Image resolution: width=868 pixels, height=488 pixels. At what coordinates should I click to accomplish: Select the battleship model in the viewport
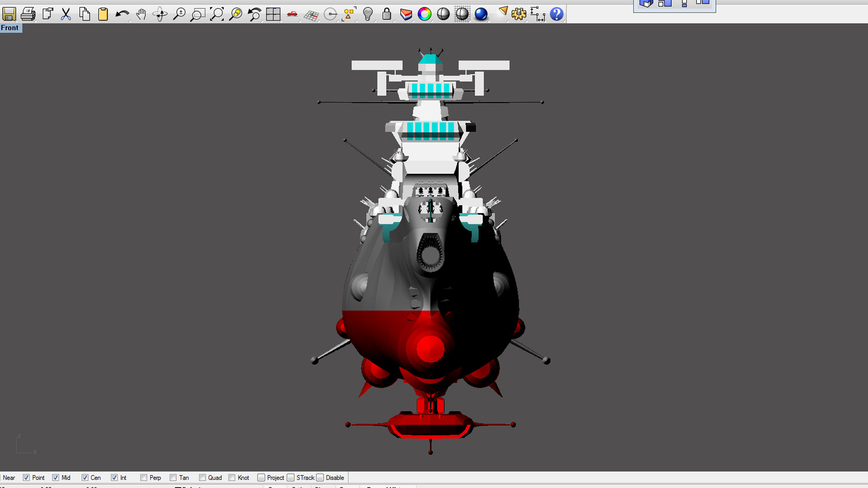(430, 251)
